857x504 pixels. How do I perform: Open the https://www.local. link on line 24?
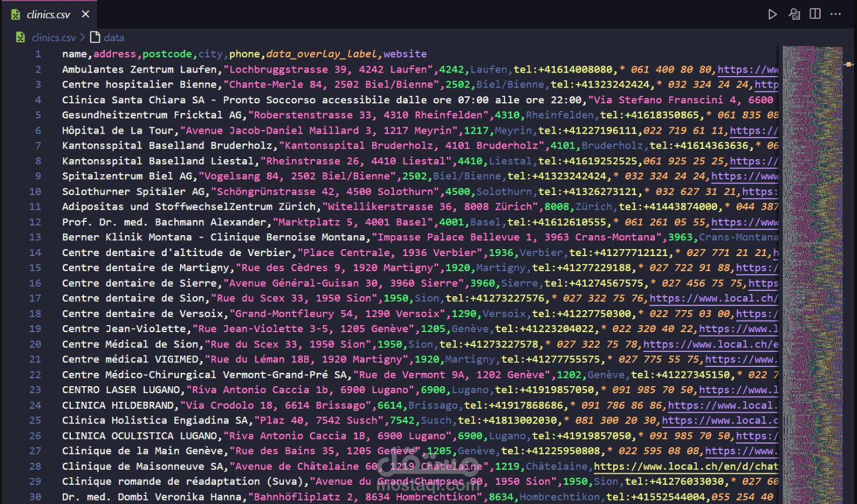click(x=723, y=405)
